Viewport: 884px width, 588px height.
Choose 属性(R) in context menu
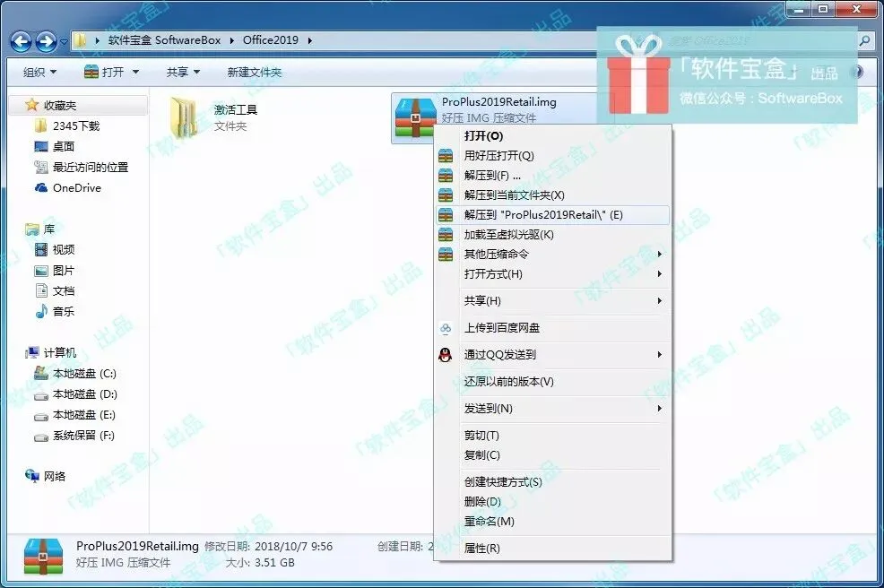pos(553,548)
